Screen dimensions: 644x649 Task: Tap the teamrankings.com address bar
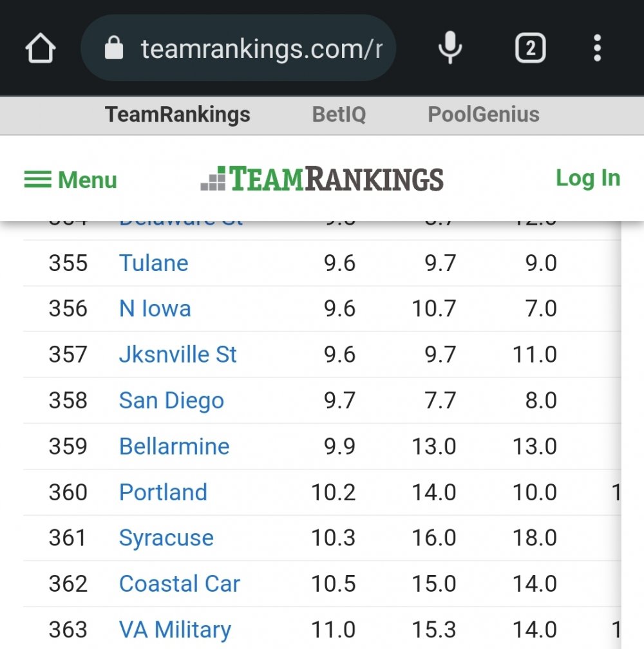click(260, 48)
